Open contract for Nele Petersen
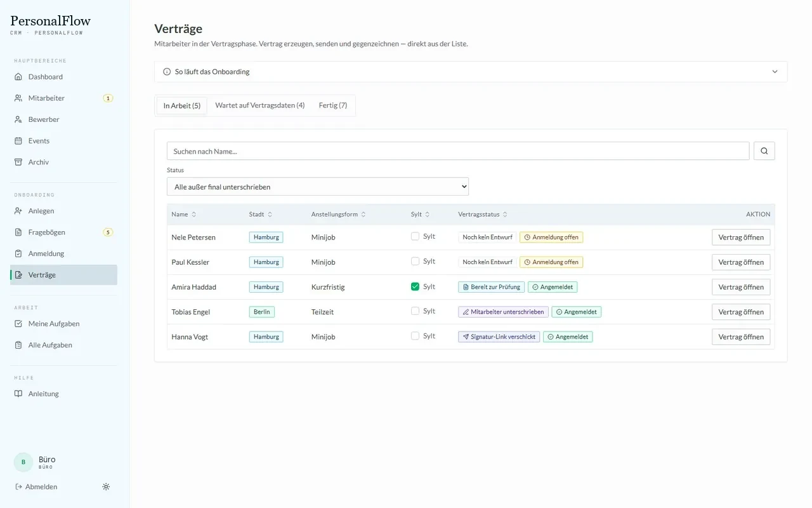 (x=741, y=237)
